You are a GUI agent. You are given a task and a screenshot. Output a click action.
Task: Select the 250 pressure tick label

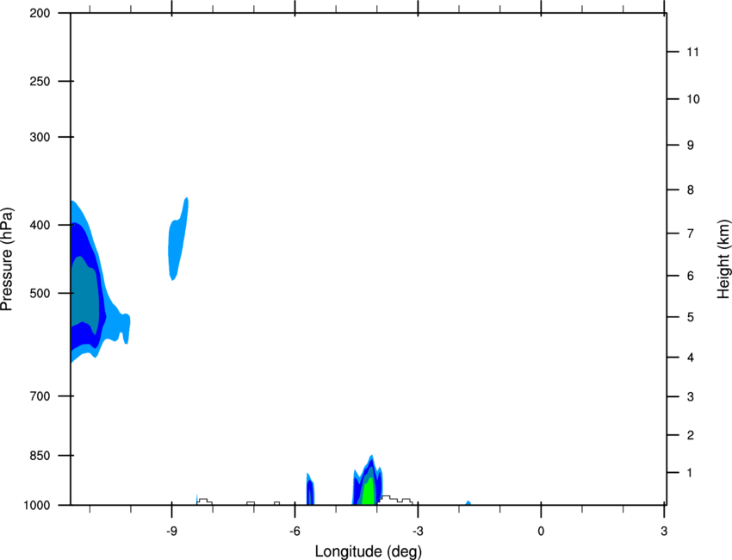(40, 81)
